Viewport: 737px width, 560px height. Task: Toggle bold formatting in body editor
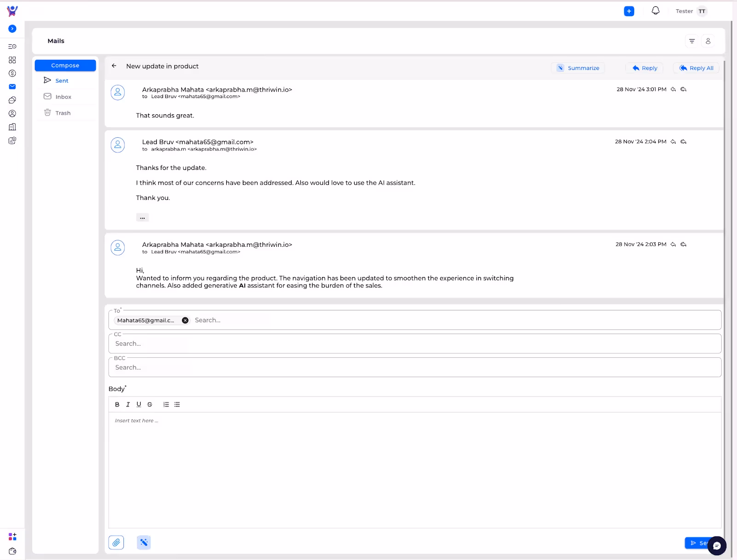pyautogui.click(x=117, y=404)
